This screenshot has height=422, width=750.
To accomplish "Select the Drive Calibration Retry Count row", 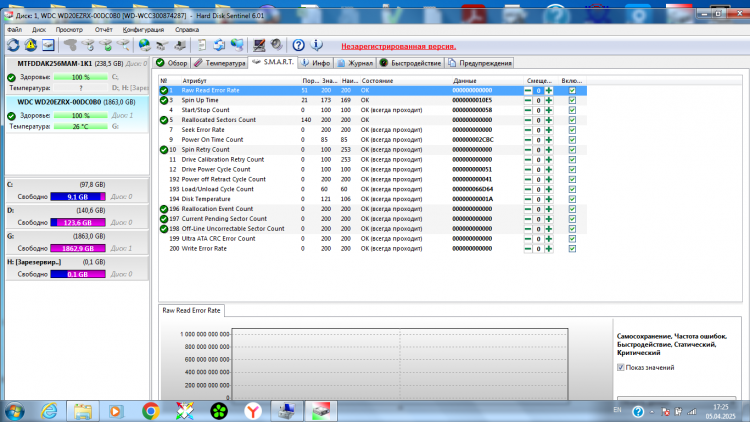I will point(373,160).
